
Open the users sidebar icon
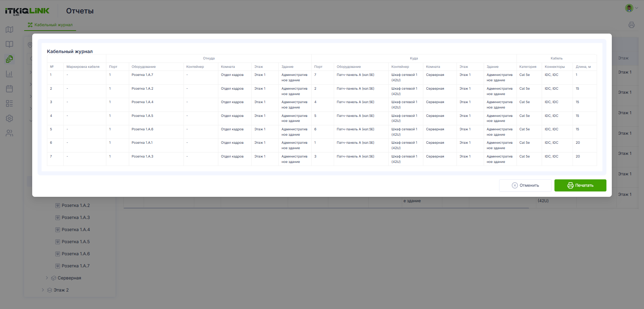coord(9,133)
